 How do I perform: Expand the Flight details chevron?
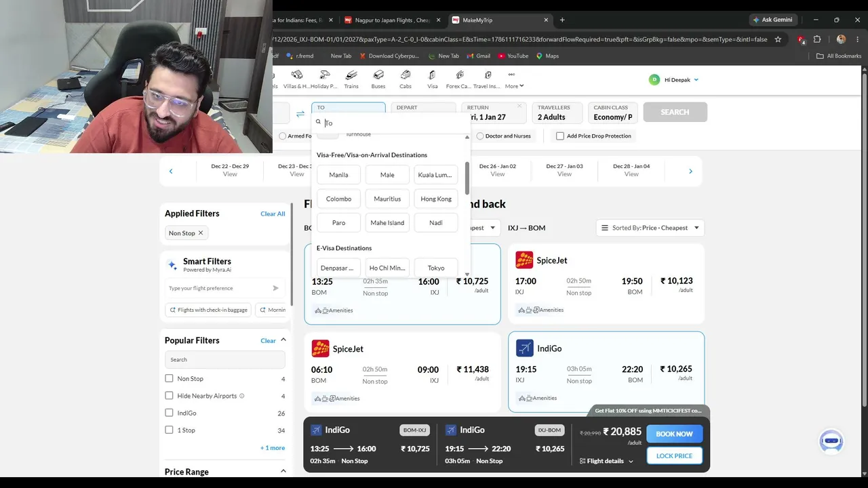[631, 462]
